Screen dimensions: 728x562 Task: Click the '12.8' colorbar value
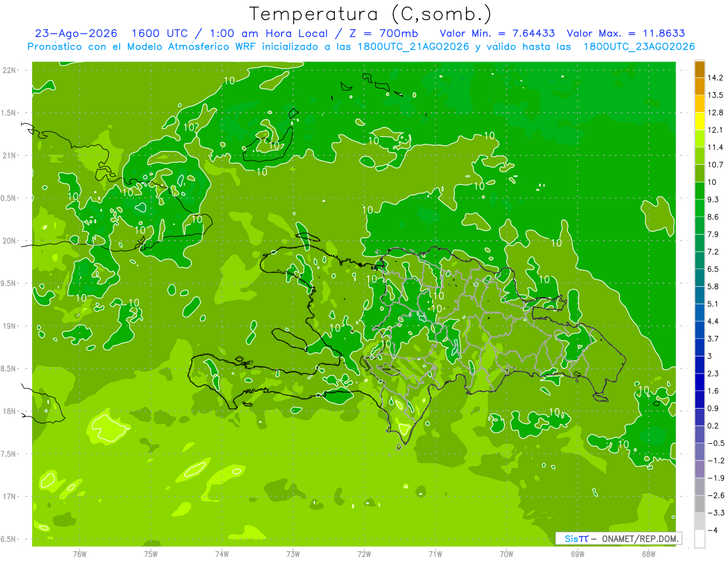(716, 113)
